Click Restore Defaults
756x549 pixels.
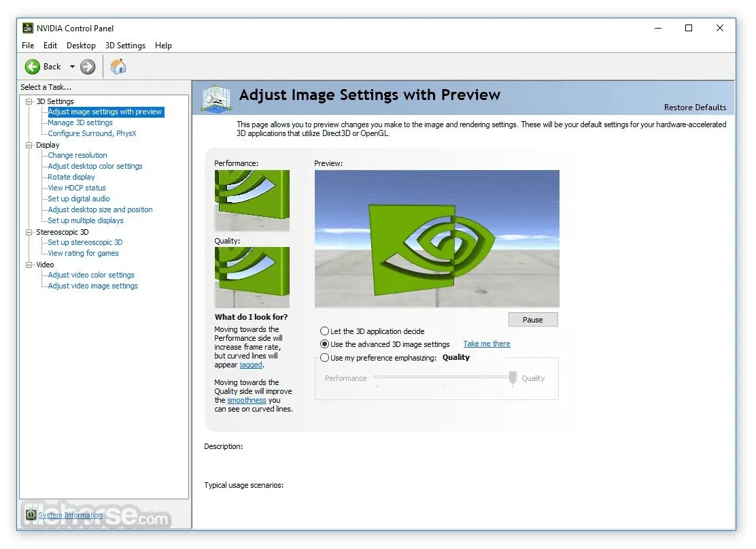[x=695, y=107]
